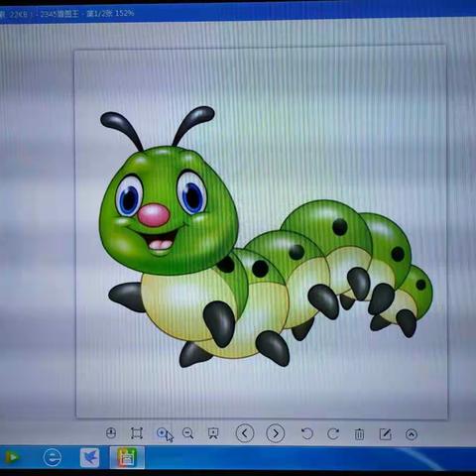Click the fit-to-window frame icon
The height and width of the screenshot is (476, 476).
[x=137, y=433]
